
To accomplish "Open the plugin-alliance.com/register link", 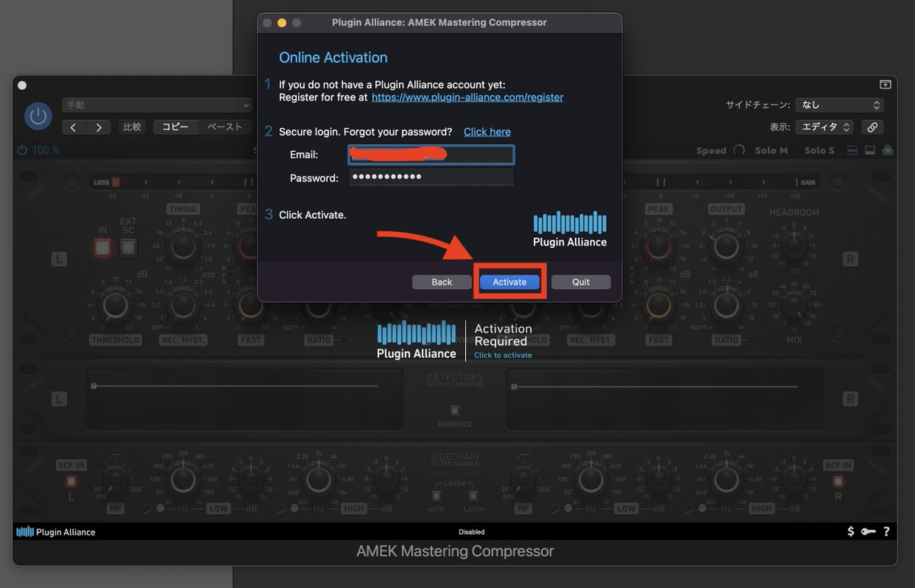I will 467,98.
